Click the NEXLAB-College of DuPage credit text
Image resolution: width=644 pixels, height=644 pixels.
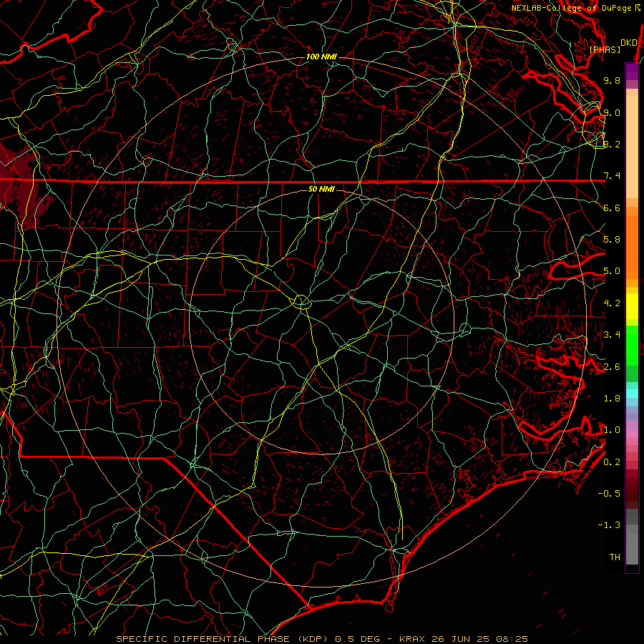576,8
